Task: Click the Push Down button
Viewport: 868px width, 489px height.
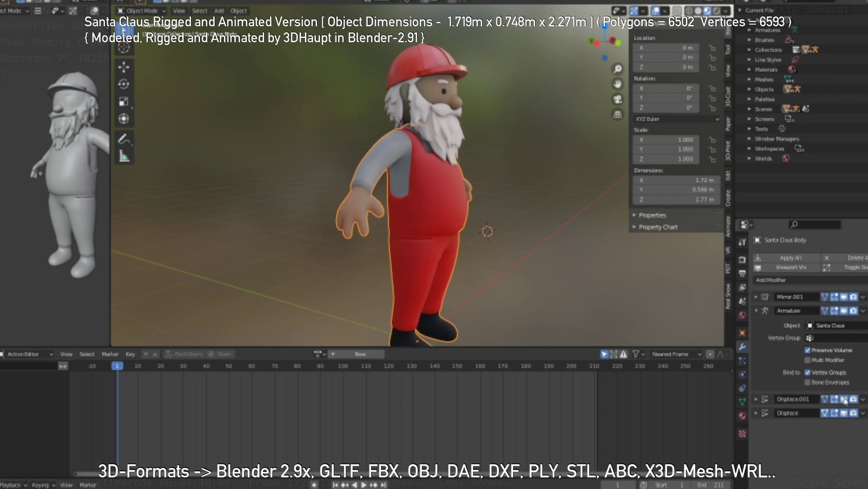Action: [x=184, y=354]
